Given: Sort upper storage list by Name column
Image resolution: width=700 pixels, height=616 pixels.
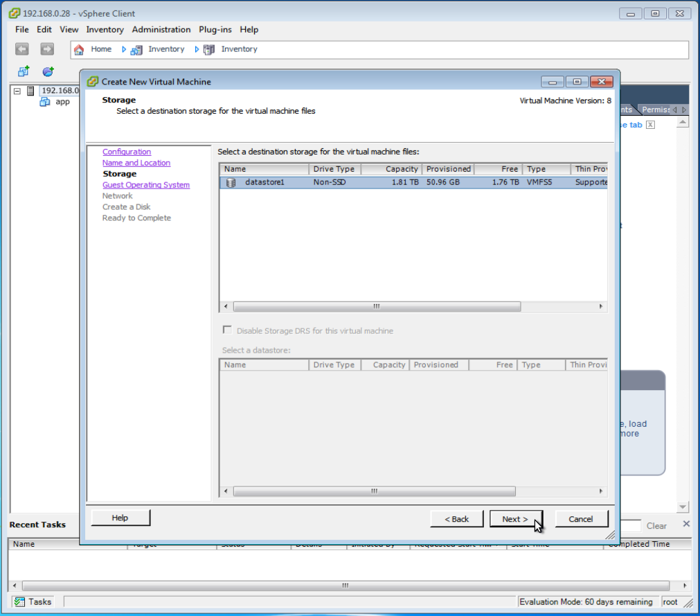Looking at the screenshot, I should point(264,169).
